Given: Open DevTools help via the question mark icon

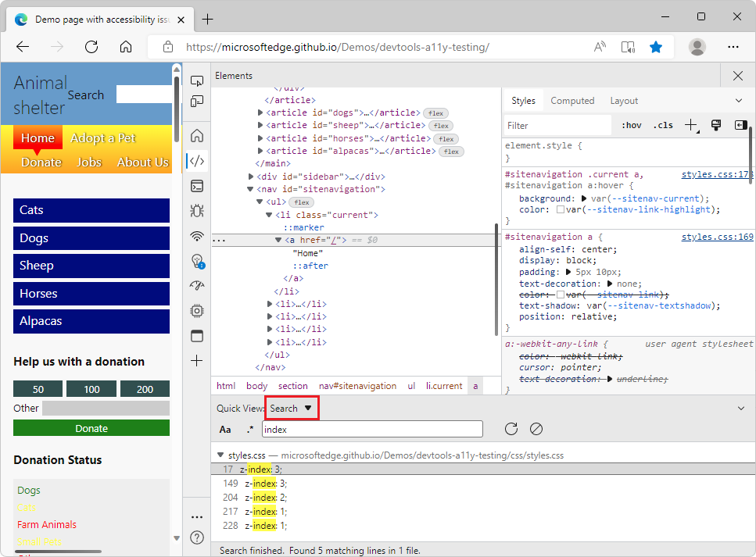Looking at the screenshot, I should pyautogui.click(x=196, y=537).
